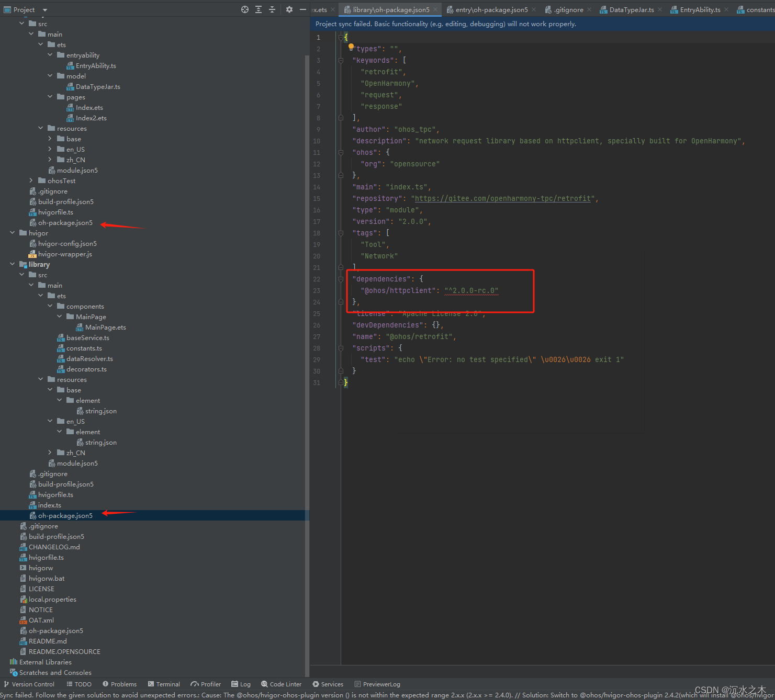Viewport: 775px width, 700px height.
Task: Click the Expand All icon in Project toolbar
Action: tap(259, 9)
